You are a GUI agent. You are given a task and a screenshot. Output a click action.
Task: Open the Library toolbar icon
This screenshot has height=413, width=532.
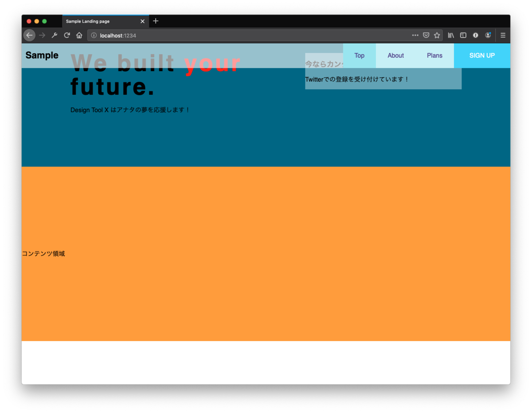click(x=451, y=35)
